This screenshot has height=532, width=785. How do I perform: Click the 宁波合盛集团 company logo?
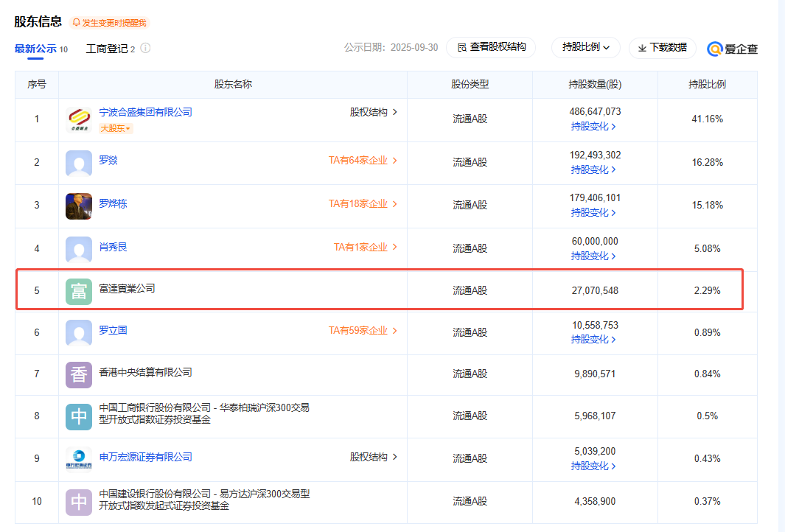[77, 117]
